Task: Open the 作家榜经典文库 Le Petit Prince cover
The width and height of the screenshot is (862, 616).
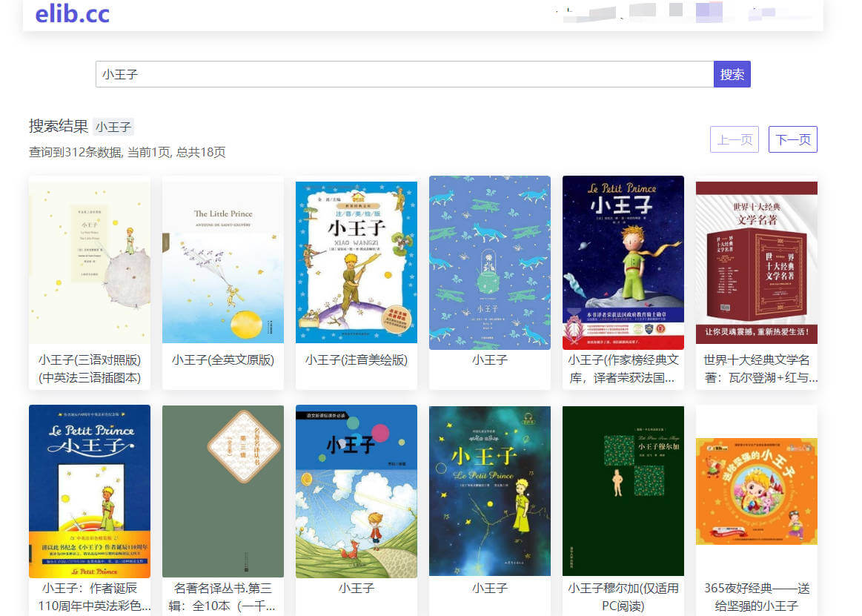Action: point(623,263)
